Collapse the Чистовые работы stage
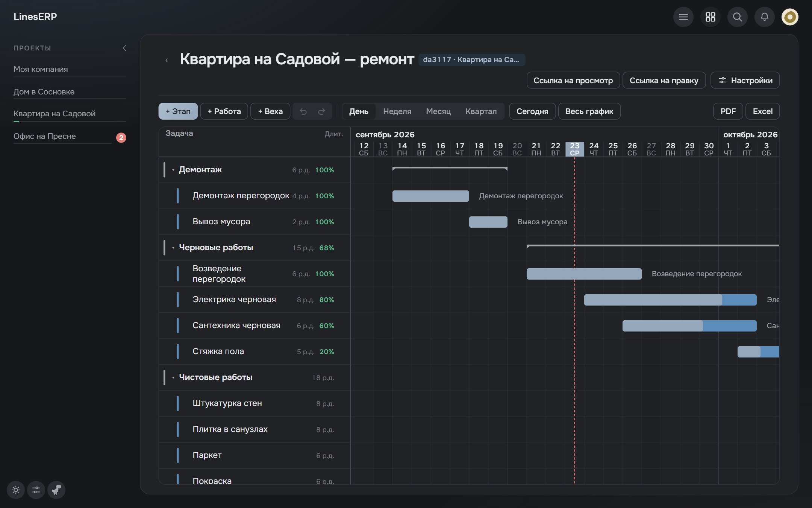This screenshot has width=812, height=508. point(173,377)
